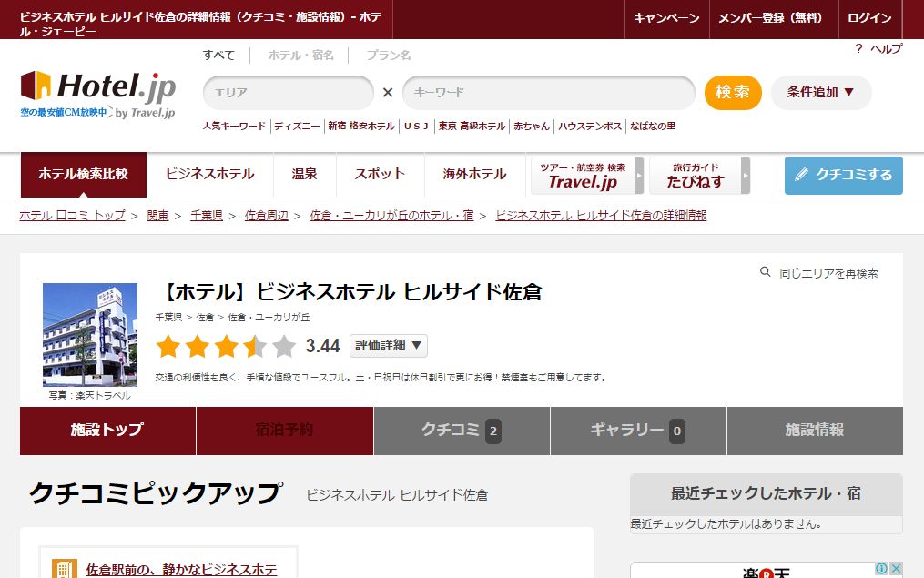Click the arrow beside たびねす banner
Screen dimensions: 924x578
pyautogui.click(x=746, y=176)
